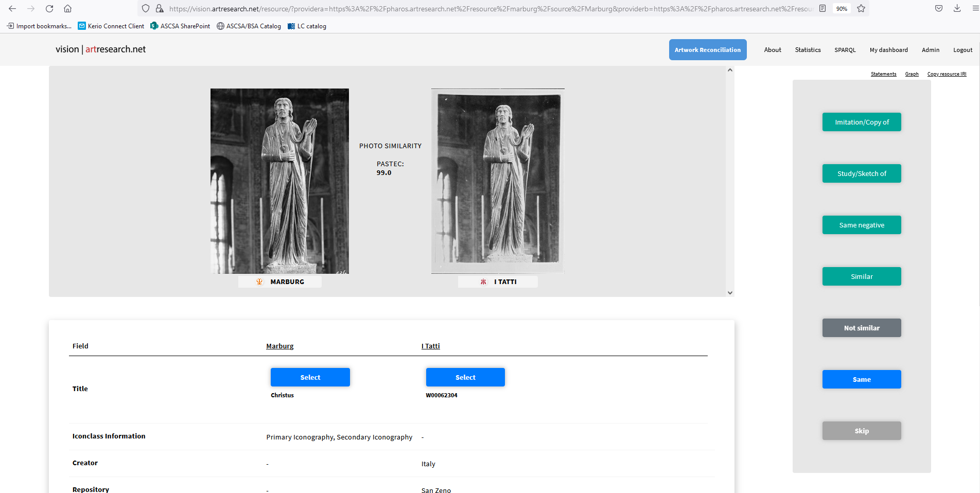This screenshot has height=493, width=980.
Task: Mark pair as Study/Sketch of
Action: point(862,173)
